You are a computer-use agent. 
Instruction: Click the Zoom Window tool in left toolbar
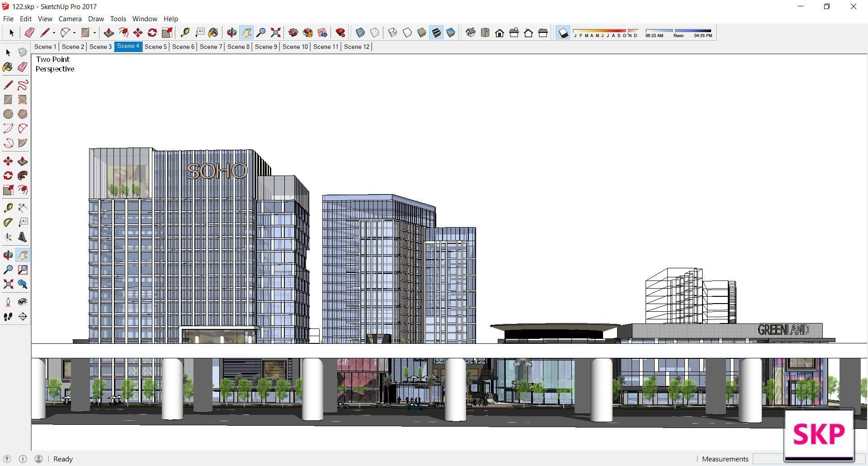point(23,270)
